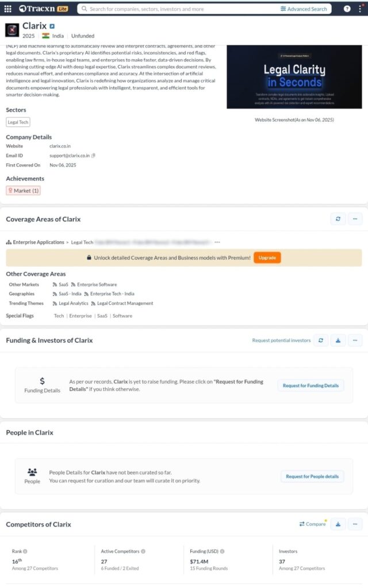
Task: Download Funding & Investors data
Action: tap(338, 341)
